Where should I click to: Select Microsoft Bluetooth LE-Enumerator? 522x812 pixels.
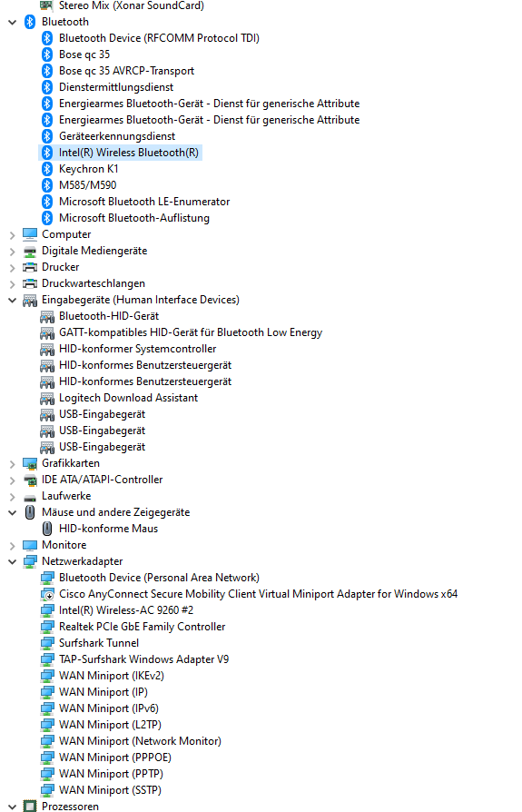(x=144, y=202)
